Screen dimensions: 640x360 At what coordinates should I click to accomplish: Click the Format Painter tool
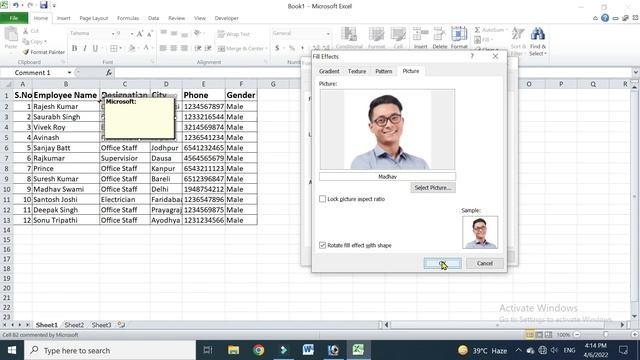(44, 52)
